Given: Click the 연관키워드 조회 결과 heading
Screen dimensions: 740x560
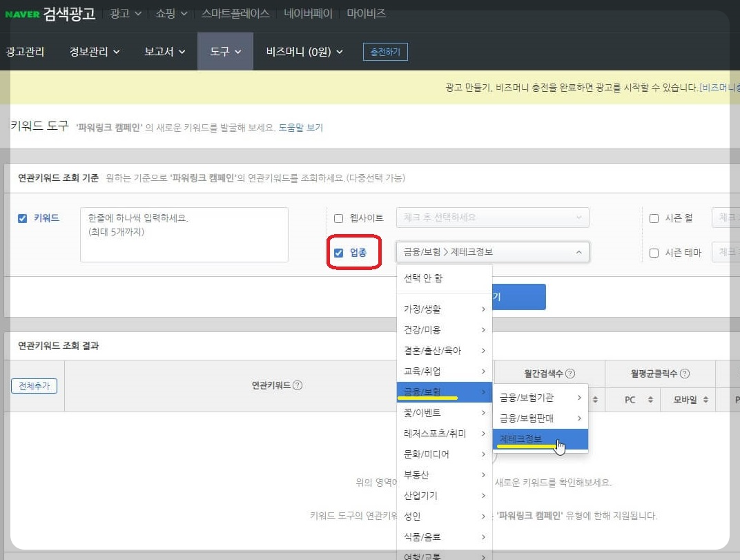Looking at the screenshot, I should pyautogui.click(x=59, y=346).
